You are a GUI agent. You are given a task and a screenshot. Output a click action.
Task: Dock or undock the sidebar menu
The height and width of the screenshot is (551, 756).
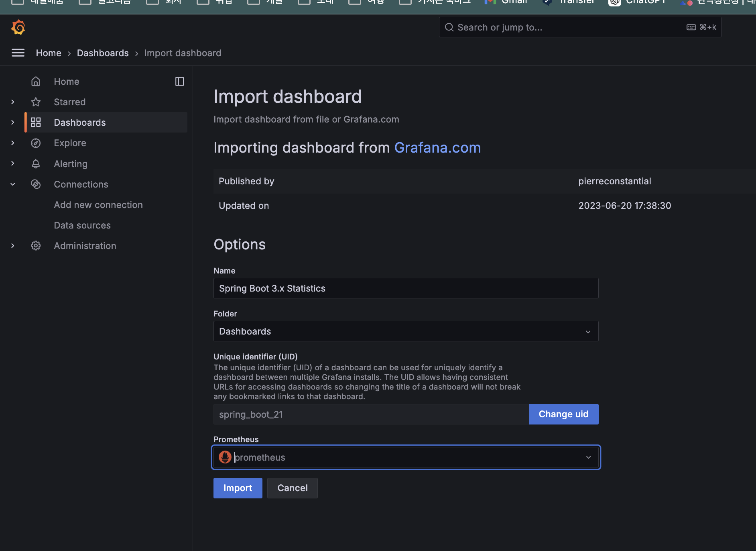[180, 82]
